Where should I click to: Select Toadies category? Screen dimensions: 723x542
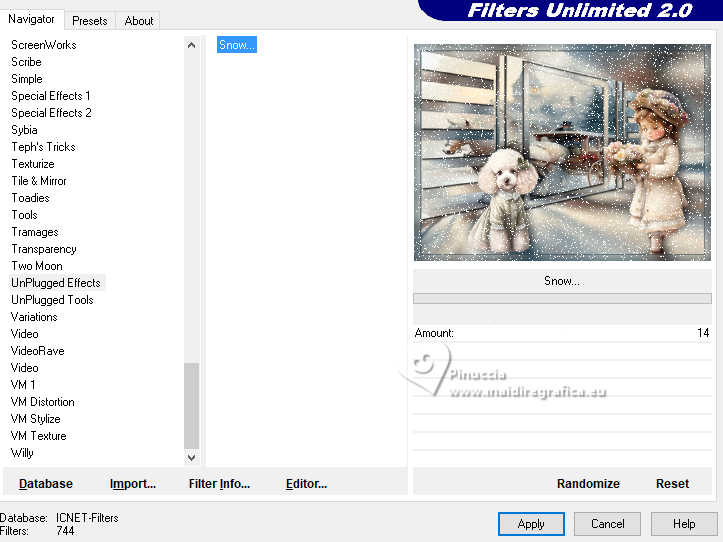tap(30, 198)
